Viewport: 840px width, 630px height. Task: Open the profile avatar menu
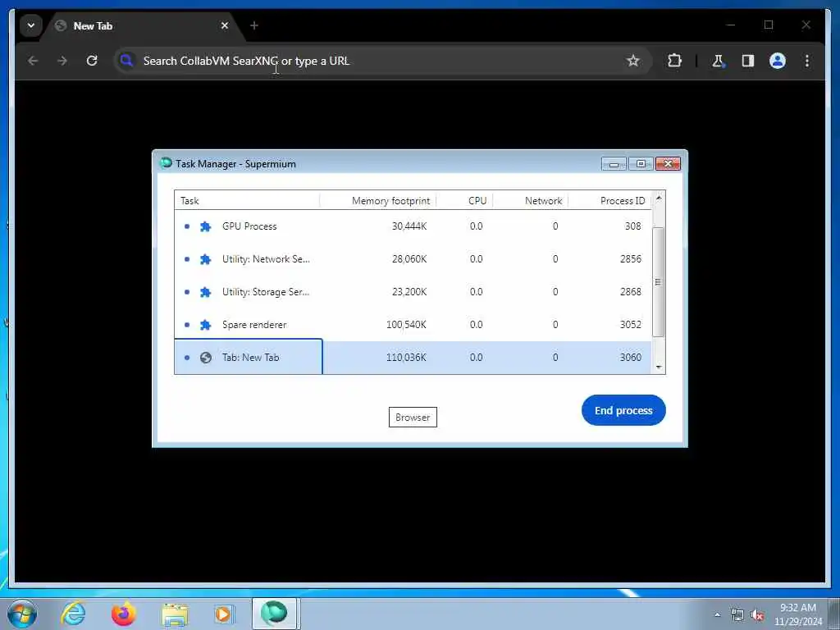[778, 61]
